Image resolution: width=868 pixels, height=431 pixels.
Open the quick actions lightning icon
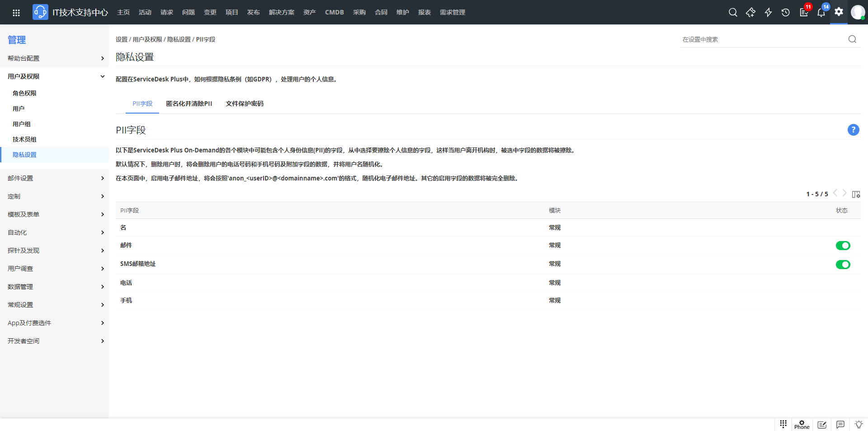[x=768, y=12]
